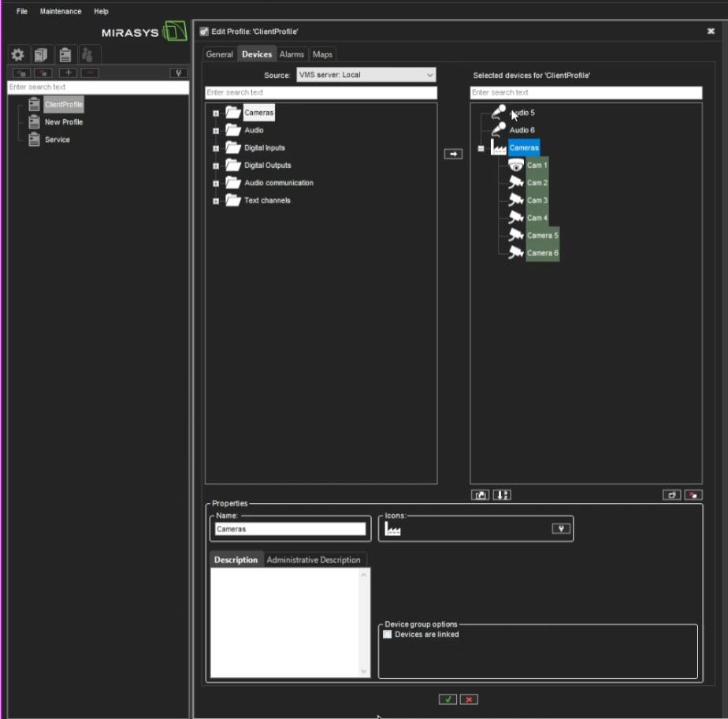Click the green checkmark to confirm
The image size is (728, 719).
click(448, 699)
